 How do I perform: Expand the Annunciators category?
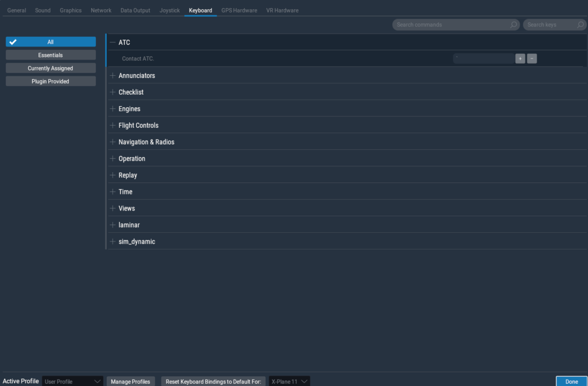point(111,75)
